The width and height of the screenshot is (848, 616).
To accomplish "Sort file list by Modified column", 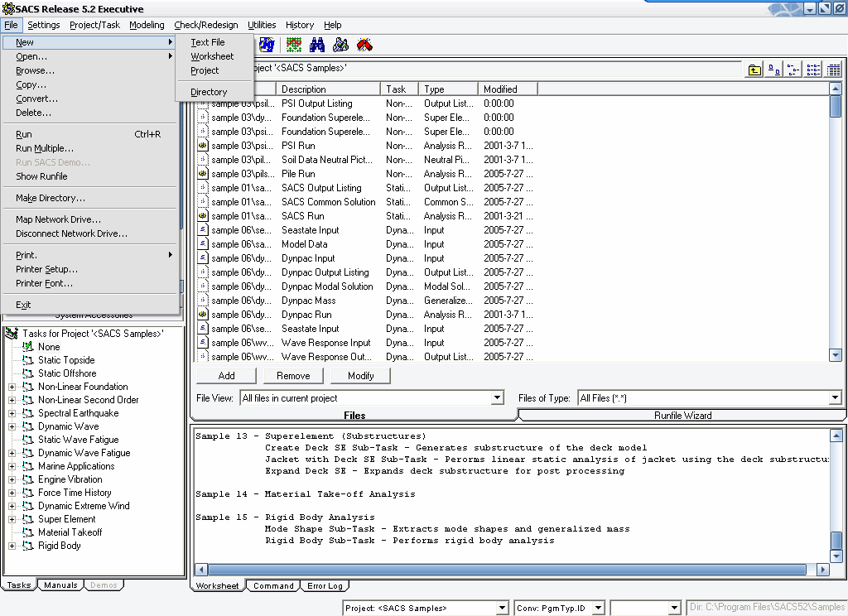I will (508, 89).
